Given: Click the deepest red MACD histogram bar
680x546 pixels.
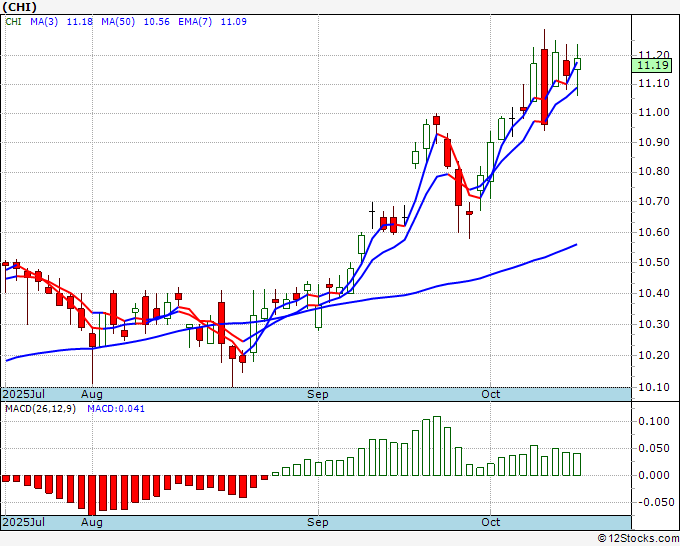Looking at the screenshot, I should (92, 495).
